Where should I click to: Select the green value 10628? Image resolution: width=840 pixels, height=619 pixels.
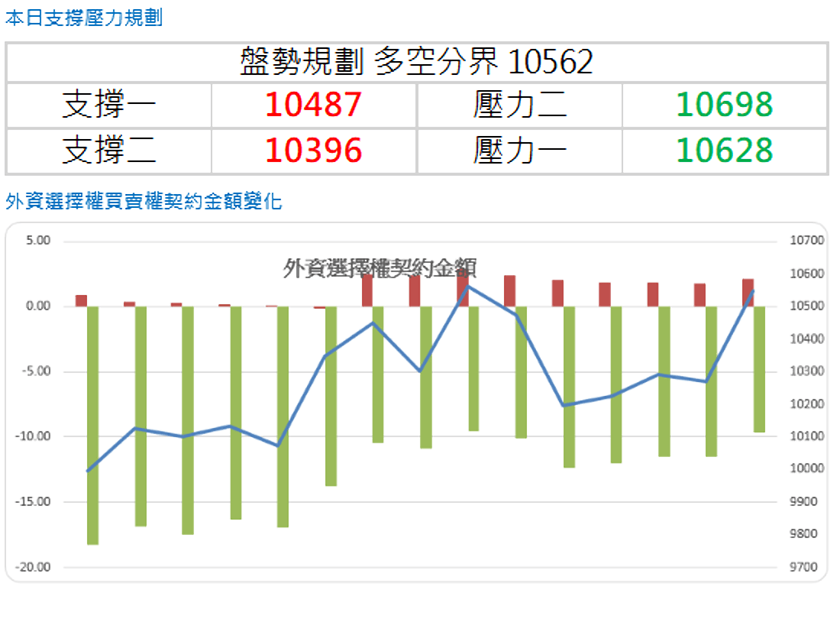724,150
